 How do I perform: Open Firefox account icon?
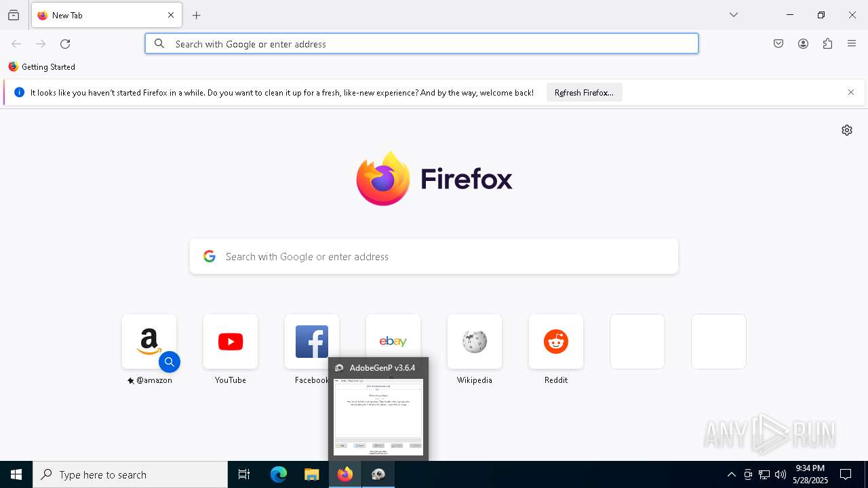click(x=803, y=44)
